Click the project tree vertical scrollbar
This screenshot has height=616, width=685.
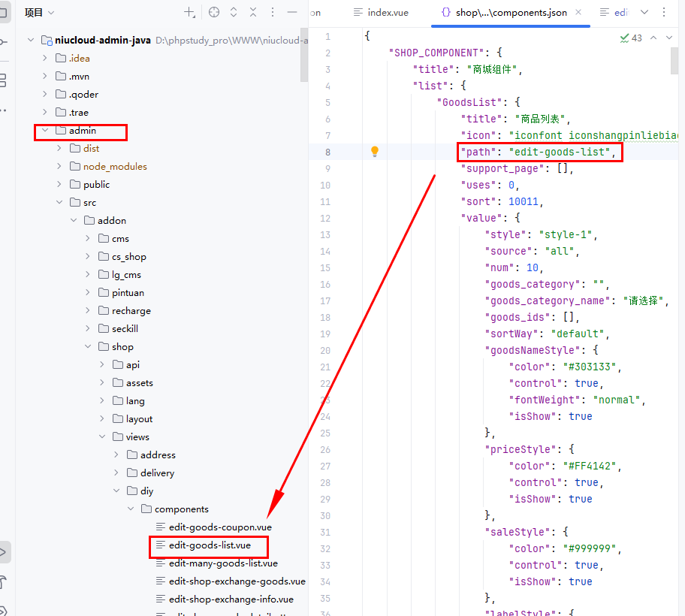tap(303, 56)
